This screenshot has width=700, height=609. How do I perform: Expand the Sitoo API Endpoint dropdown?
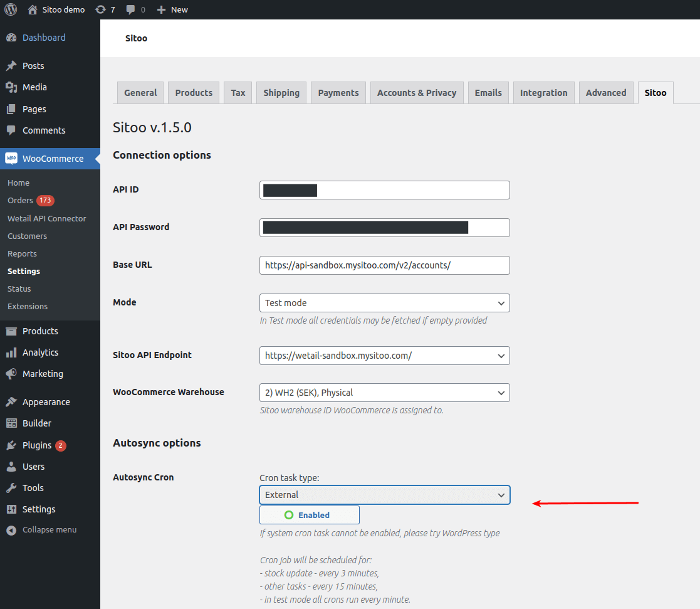384,356
